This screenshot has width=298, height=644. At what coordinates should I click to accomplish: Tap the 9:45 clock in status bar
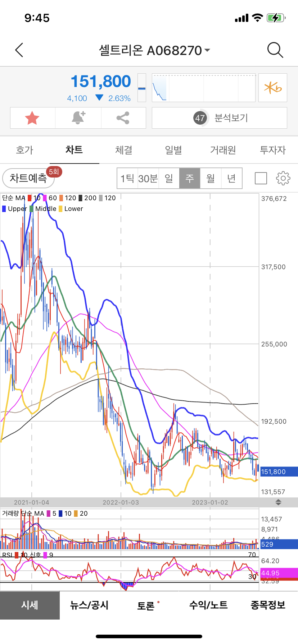point(37,18)
